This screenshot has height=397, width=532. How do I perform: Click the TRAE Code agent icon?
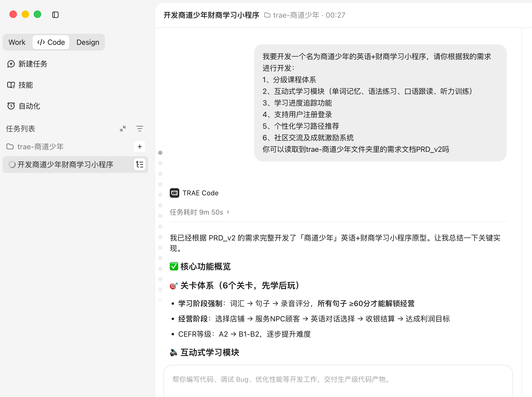[175, 193]
